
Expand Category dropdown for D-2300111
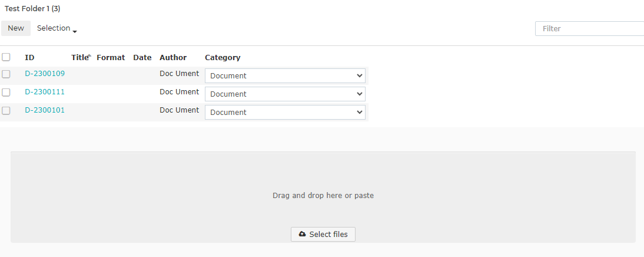[285, 94]
